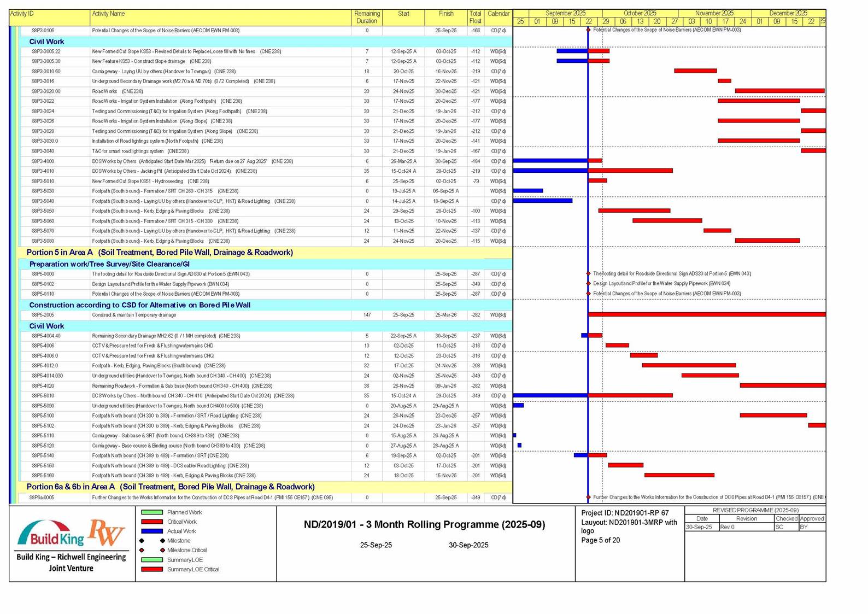This screenshot has width=868, height=614.
Task: Click the ND/2019/01 3 Month Rolling Programme title
Action: 424,525
